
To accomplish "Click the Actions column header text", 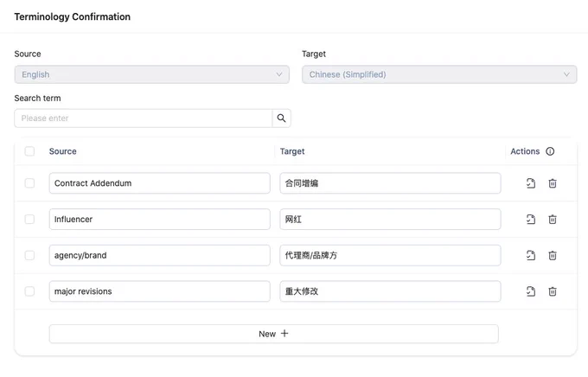I will (525, 151).
